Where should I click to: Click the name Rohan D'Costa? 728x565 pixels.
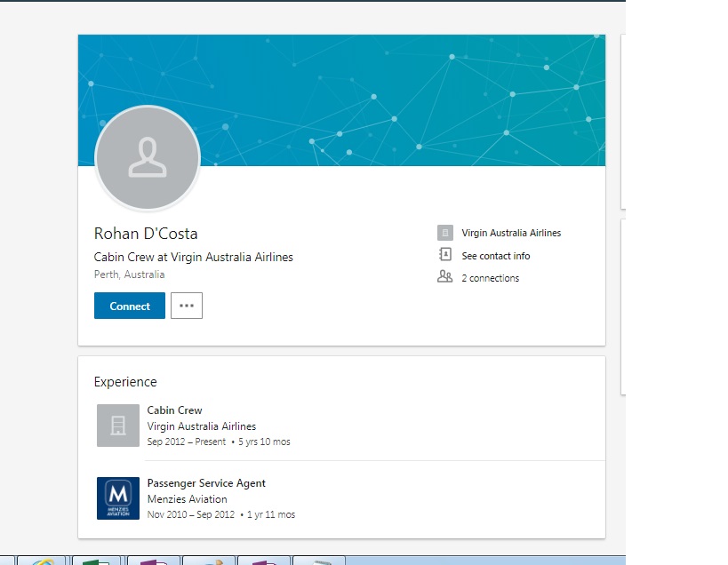tap(146, 234)
